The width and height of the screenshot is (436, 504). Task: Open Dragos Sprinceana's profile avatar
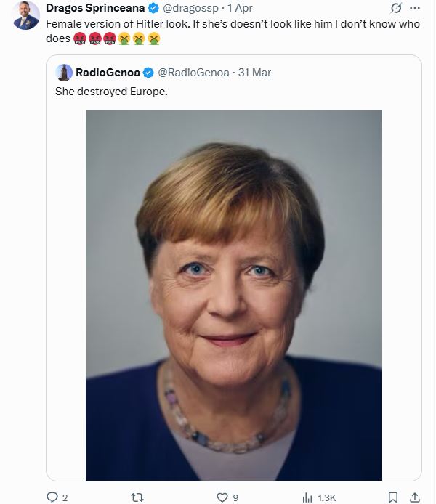(x=26, y=16)
